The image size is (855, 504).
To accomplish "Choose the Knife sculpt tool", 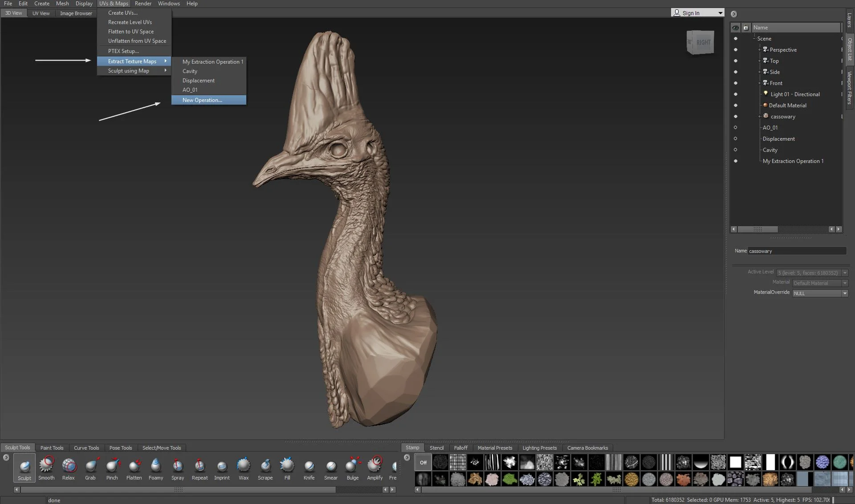I will pos(309,467).
